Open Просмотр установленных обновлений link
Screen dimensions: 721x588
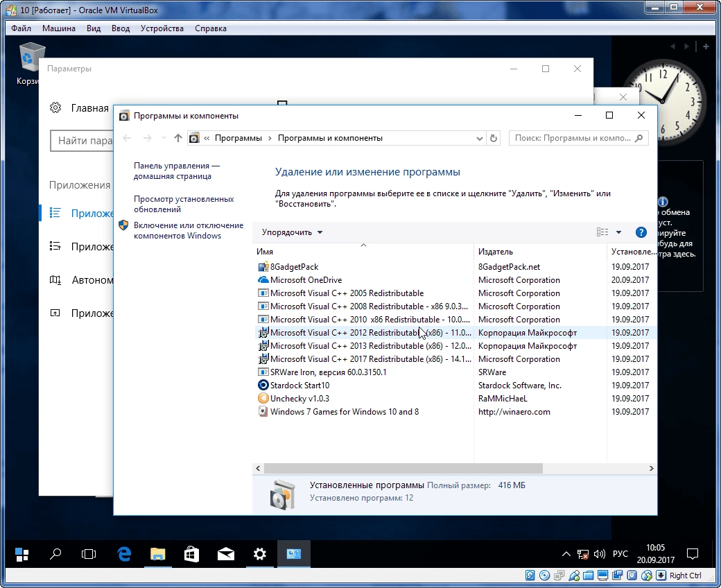click(184, 204)
